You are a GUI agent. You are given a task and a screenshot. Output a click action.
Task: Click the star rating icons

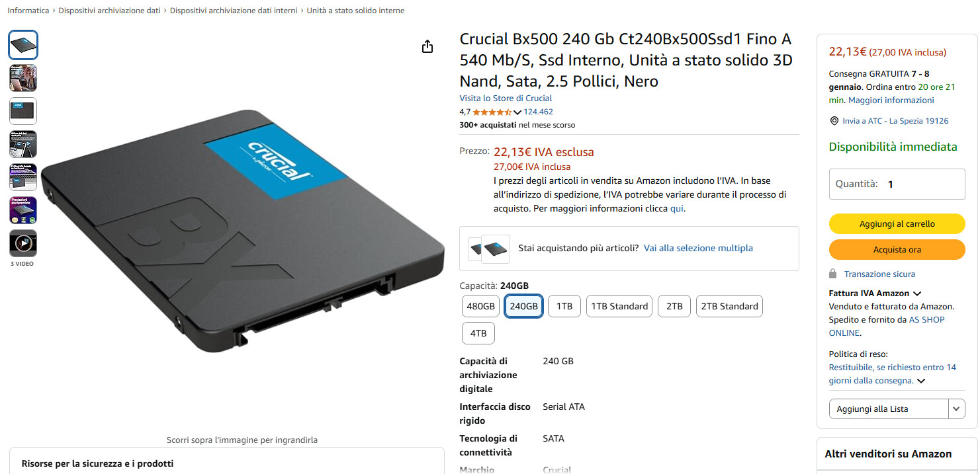point(492,112)
